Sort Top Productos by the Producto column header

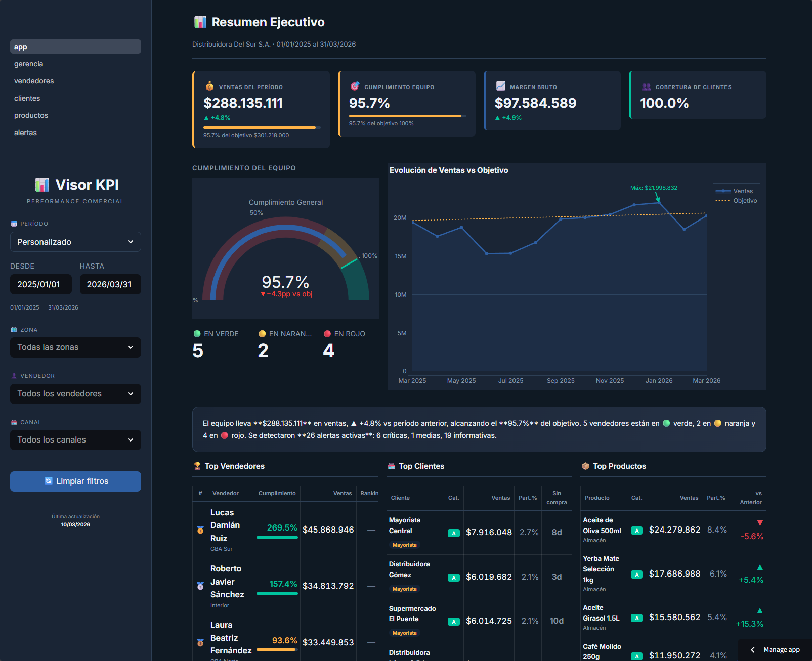coord(604,498)
